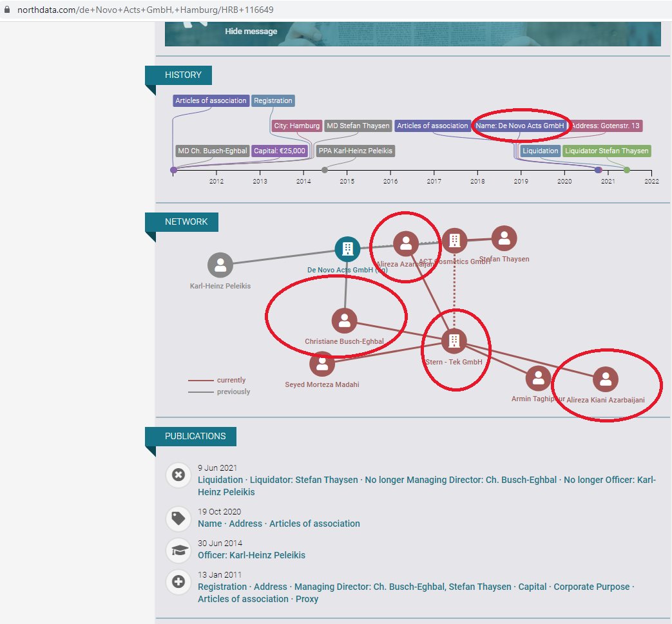This screenshot has height=624, width=672.
Task: Open the ACT Cosmetics GmbH building node
Action: coord(455,241)
